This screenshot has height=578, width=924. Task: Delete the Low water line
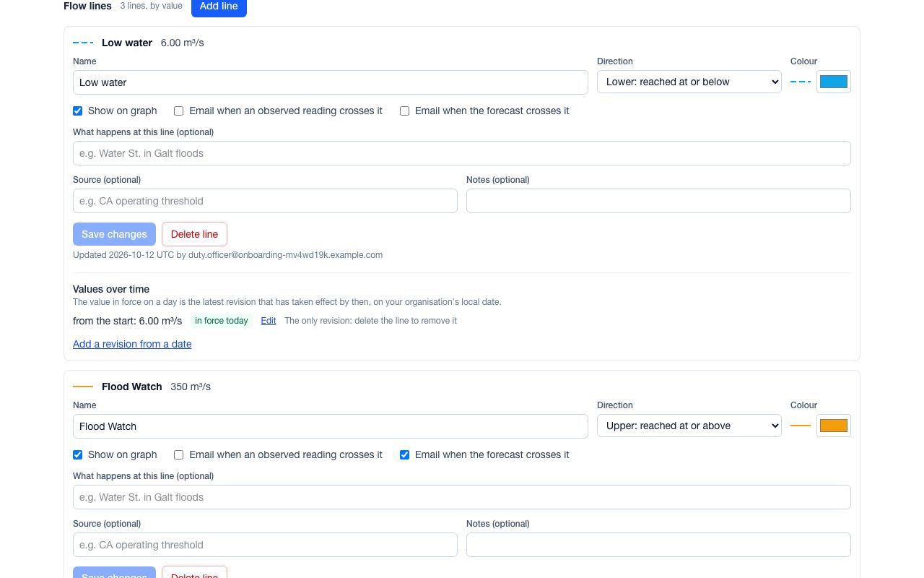coord(194,234)
